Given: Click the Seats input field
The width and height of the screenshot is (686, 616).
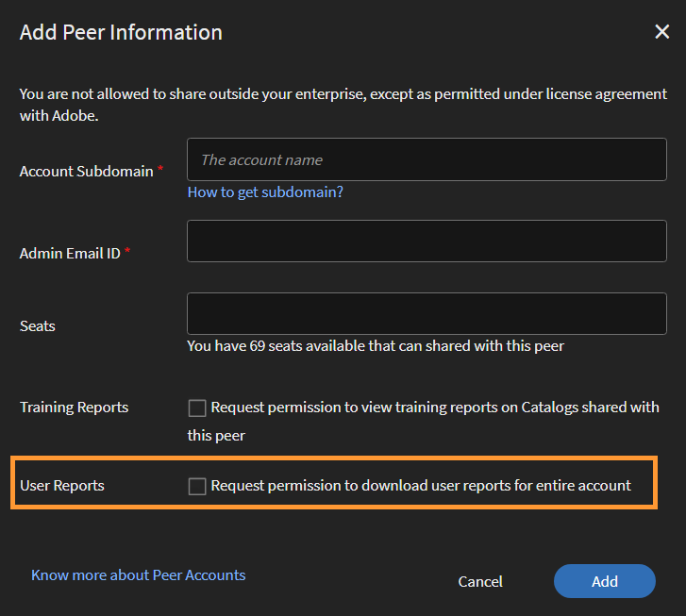Looking at the screenshot, I should pyautogui.click(x=427, y=313).
